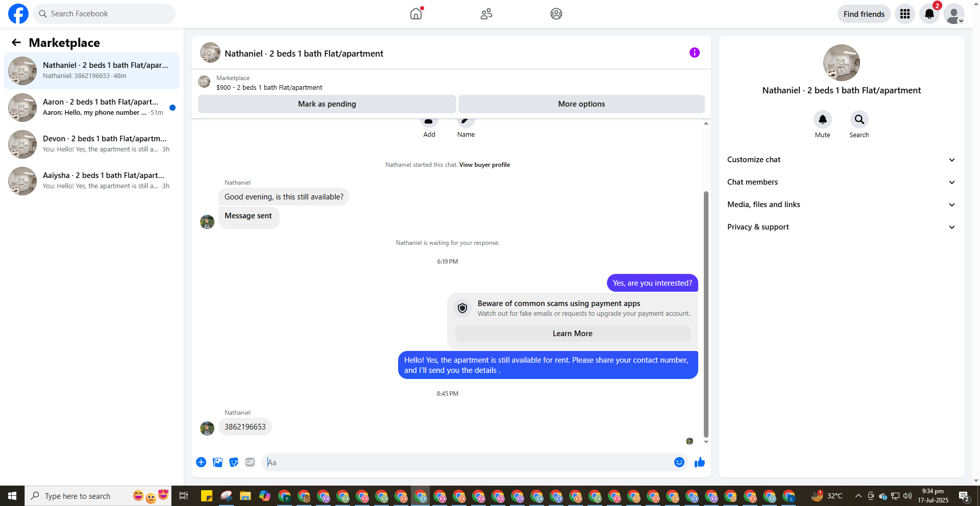Open the Facebook apps grid menu
Image resolution: width=980 pixels, height=506 pixels.
coord(905,14)
